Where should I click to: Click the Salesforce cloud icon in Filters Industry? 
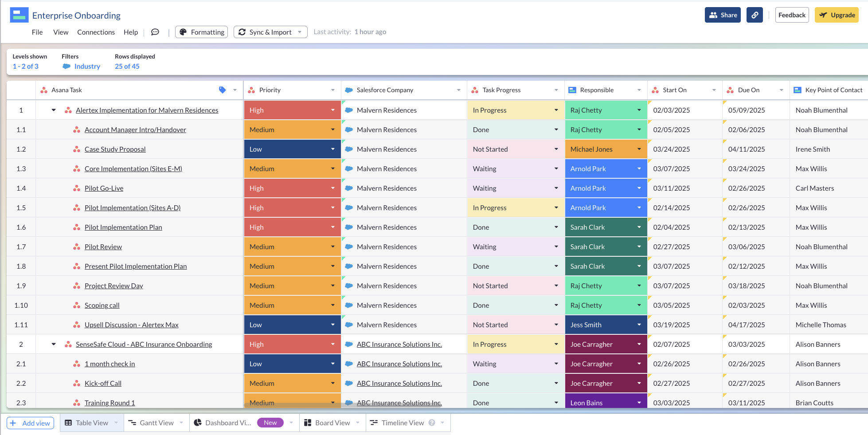(x=66, y=67)
